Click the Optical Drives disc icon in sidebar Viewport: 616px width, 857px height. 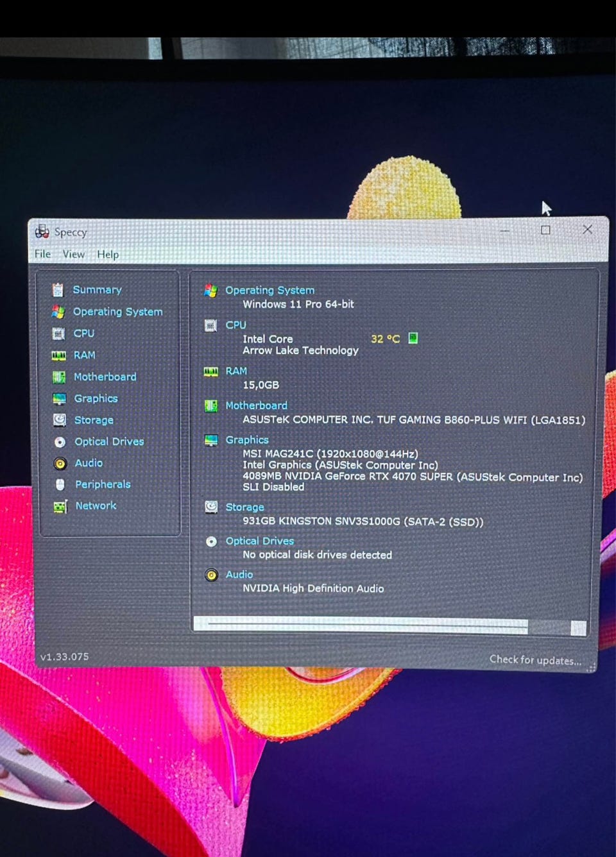pos(60,442)
